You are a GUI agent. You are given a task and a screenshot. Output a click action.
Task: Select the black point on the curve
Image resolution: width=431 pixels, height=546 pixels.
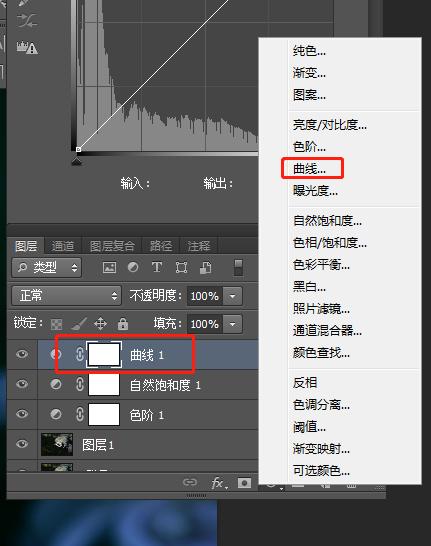coord(79,149)
